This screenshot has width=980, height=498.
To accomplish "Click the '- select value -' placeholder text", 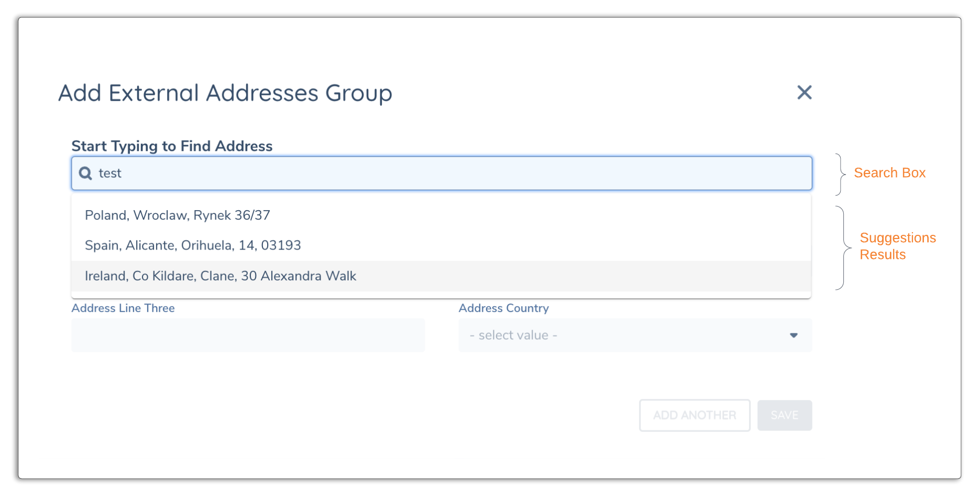I will [x=513, y=335].
